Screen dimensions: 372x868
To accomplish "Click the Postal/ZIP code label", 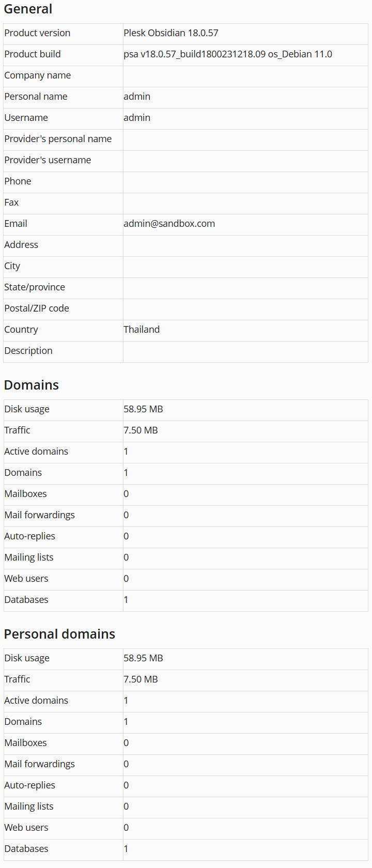I will pyautogui.click(x=37, y=308).
